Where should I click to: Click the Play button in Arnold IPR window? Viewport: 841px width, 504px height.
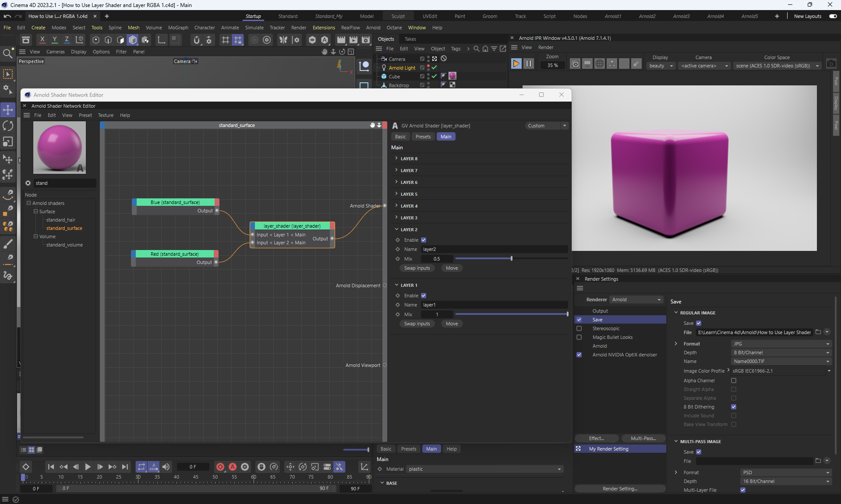pyautogui.click(x=516, y=64)
